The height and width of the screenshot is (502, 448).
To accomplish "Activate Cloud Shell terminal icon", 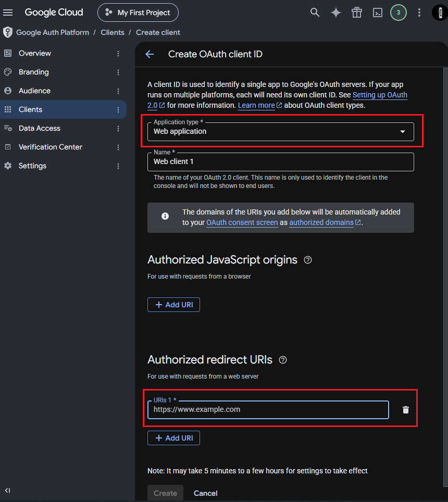I will (378, 12).
